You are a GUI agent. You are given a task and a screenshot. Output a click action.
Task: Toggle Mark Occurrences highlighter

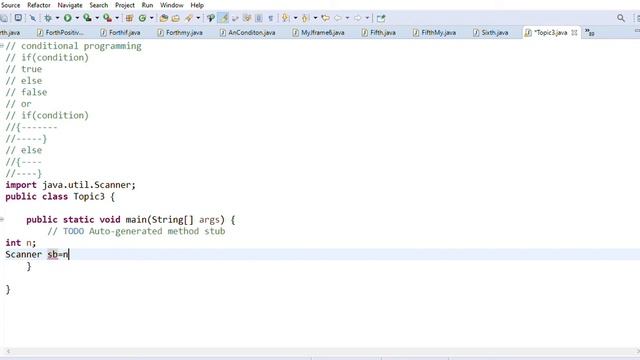(x=223, y=18)
